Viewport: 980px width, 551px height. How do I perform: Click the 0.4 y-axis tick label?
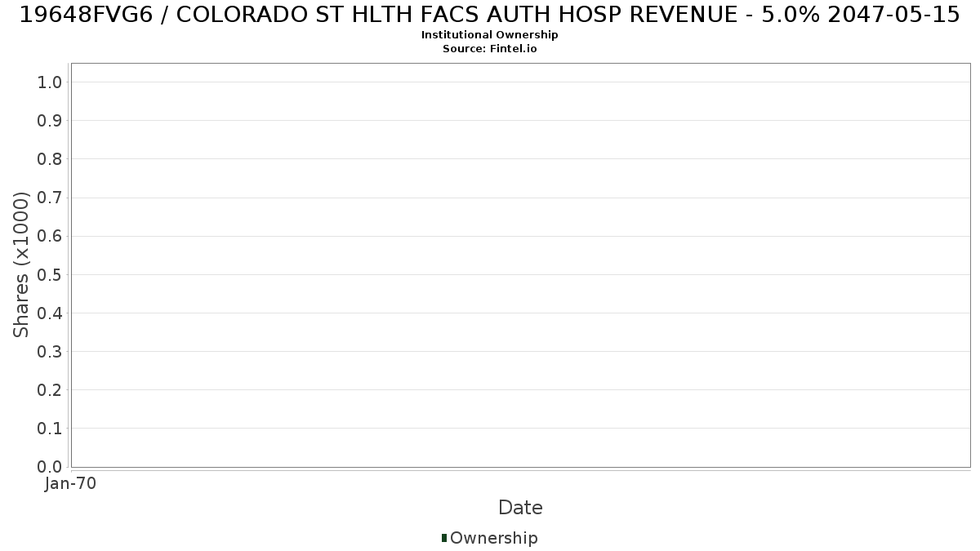(50, 313)
